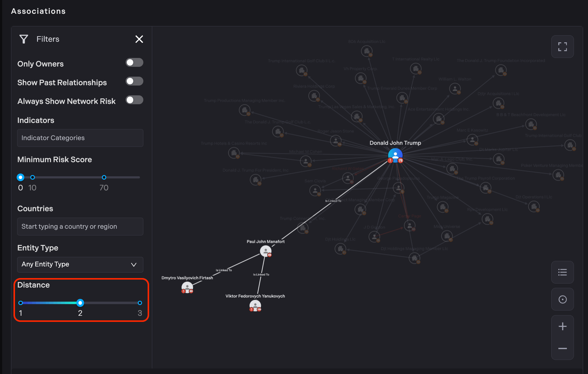Open the Any Entity Type dropdown
Image resolution: width=588 pixels, height=374 pixels.
(80, 264)
